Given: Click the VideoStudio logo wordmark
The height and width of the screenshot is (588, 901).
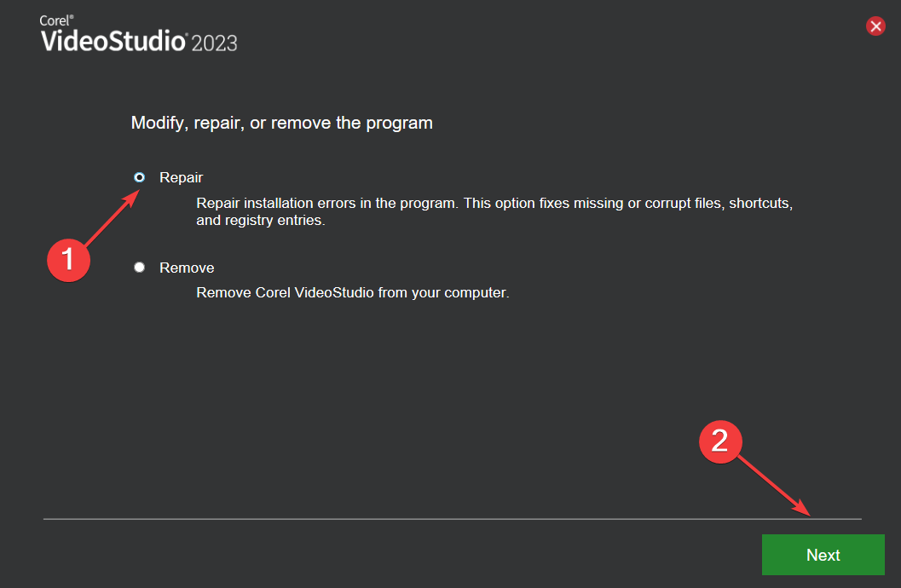Looking at the screenshot, I should coord(113,41).
